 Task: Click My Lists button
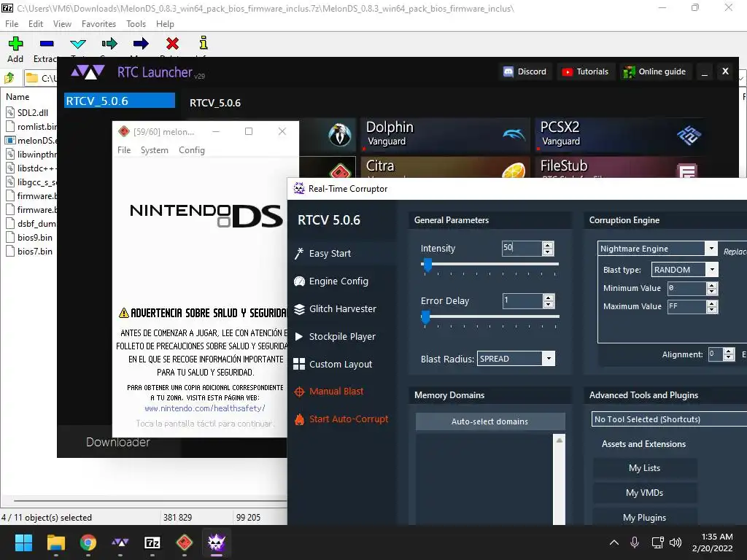pos(645,468)
